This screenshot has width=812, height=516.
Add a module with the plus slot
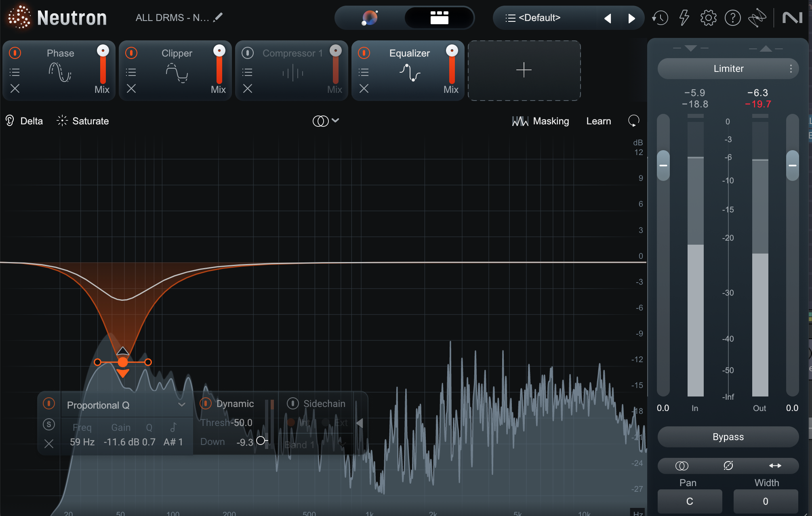[524, 70]
